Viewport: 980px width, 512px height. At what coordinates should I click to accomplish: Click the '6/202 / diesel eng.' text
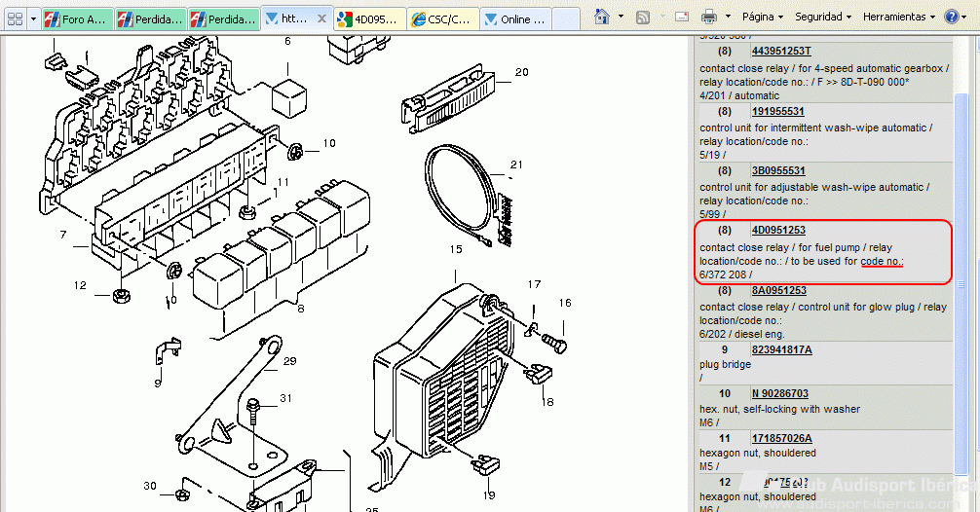pos(742,334)
